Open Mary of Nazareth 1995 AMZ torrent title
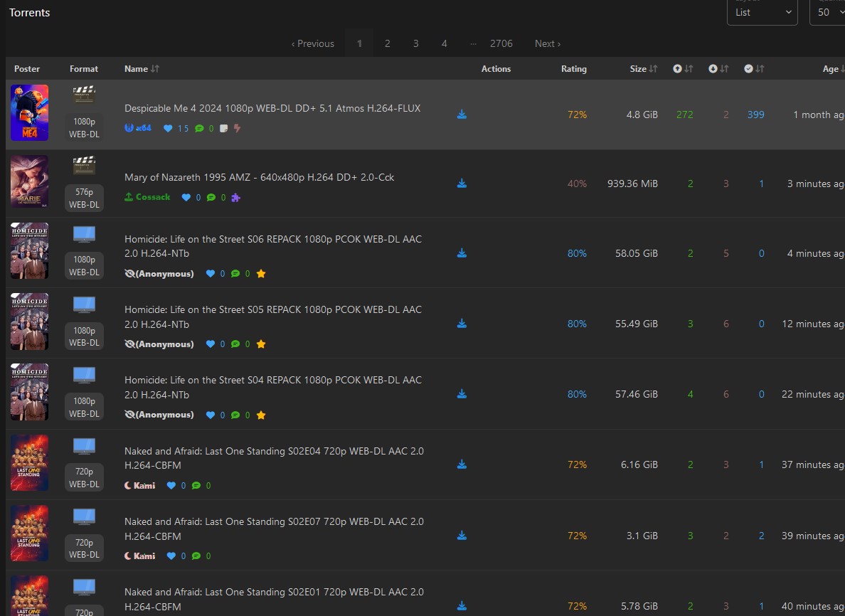This screenshot has width=845, height=616. click(259, 177)
